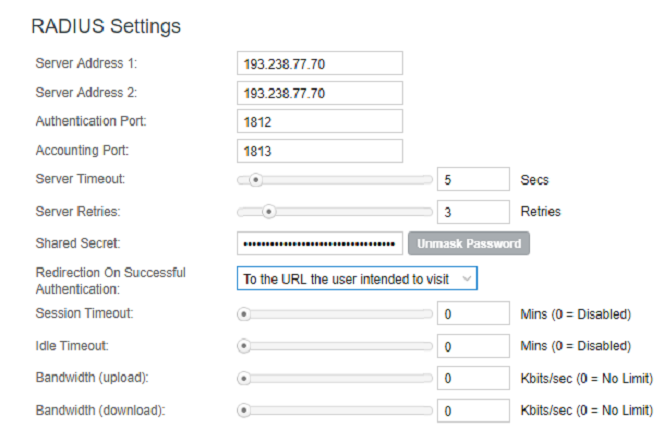
Task: Focus the Authentication Port field
Action: (x=319, y=122)
